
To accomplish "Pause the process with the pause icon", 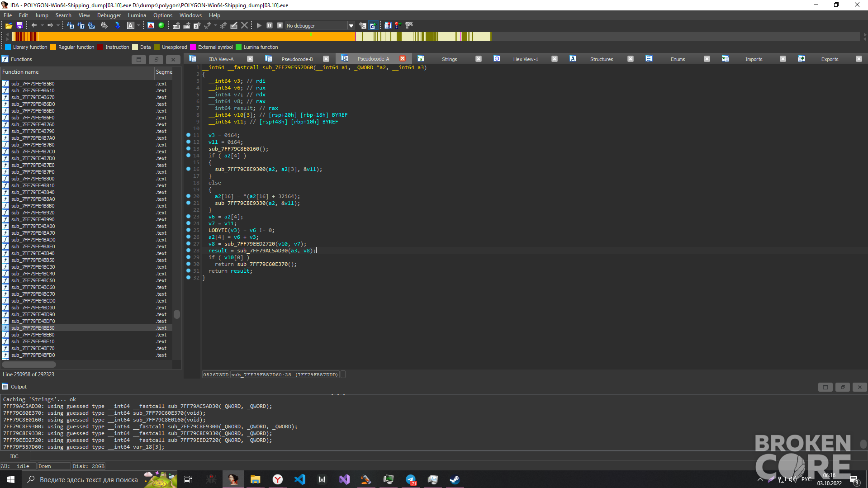I will click(270, 26).
